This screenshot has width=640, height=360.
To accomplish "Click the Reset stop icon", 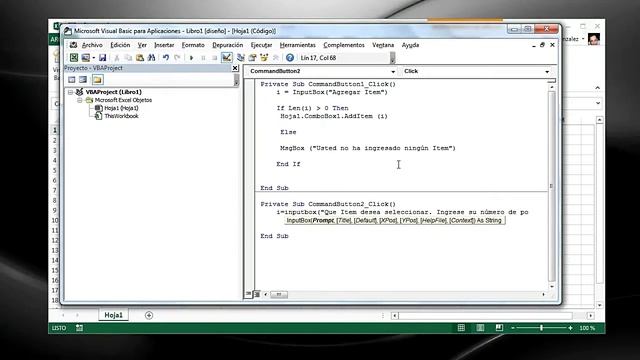I will tap(214, 58).
